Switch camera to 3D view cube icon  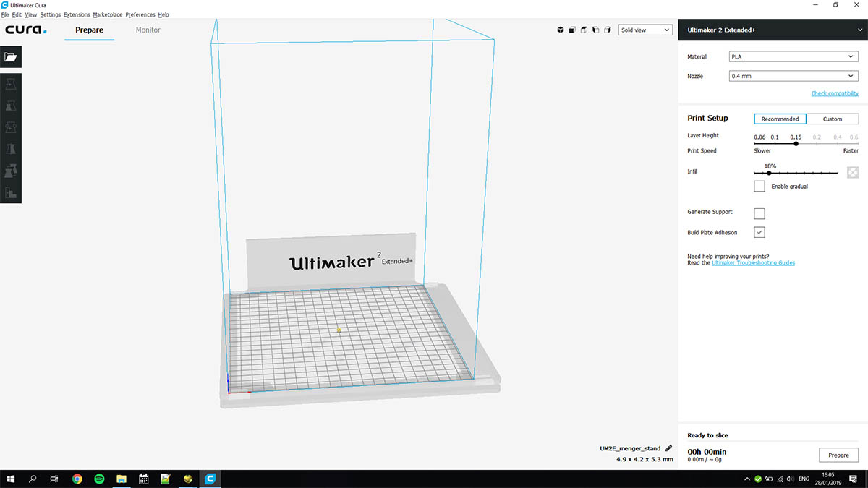point(561,30)
